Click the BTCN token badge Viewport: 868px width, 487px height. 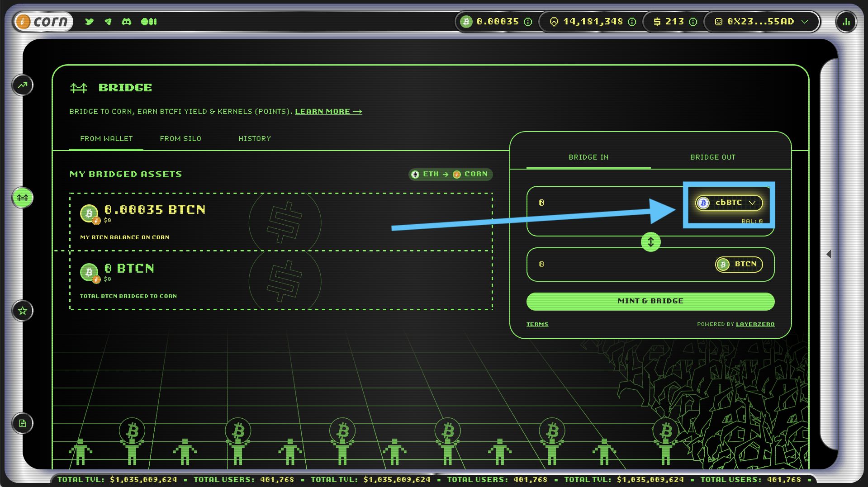[739, 265]
